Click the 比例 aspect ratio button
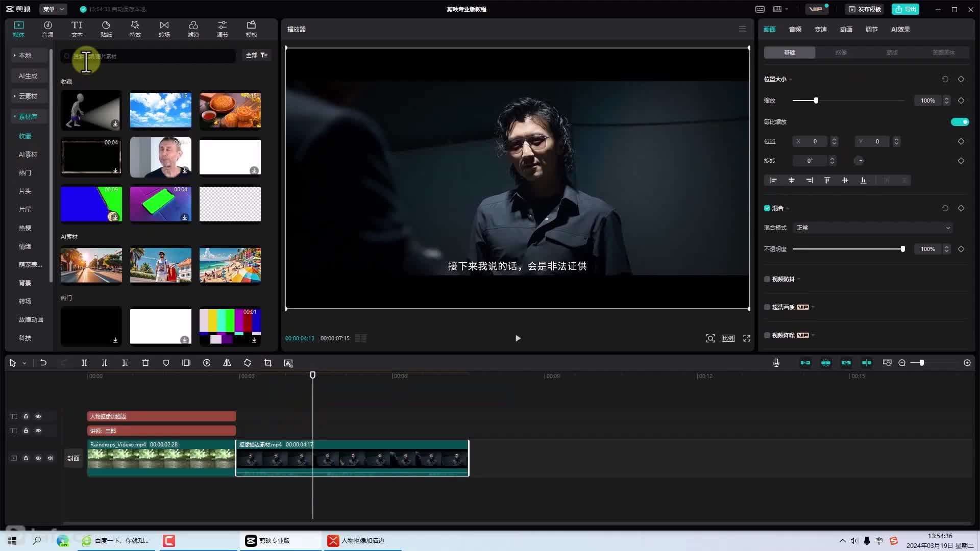The image size is (980, 551). pos(728,338)
